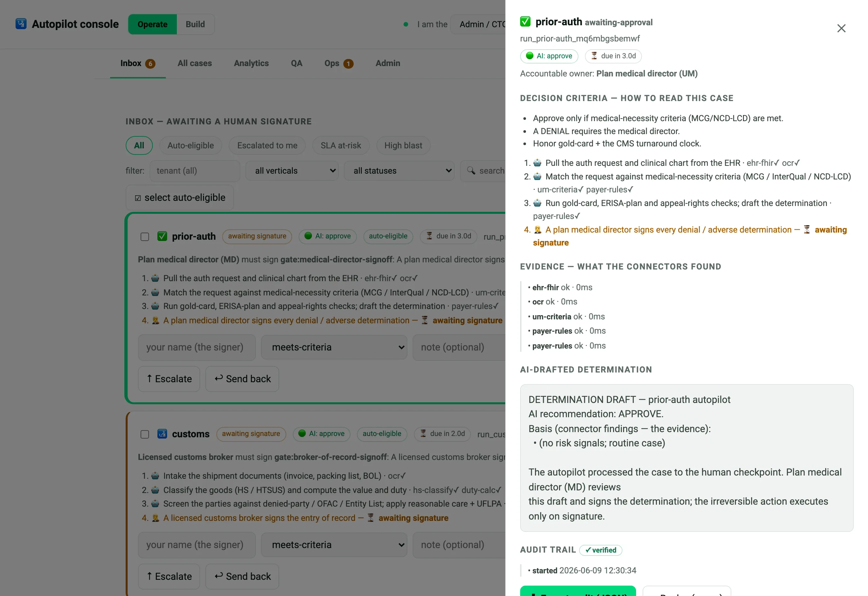Viewport: 868px width, 596px height.
Task: Select the Auto-eligible filter chip
Action: [x=190, y=146]
